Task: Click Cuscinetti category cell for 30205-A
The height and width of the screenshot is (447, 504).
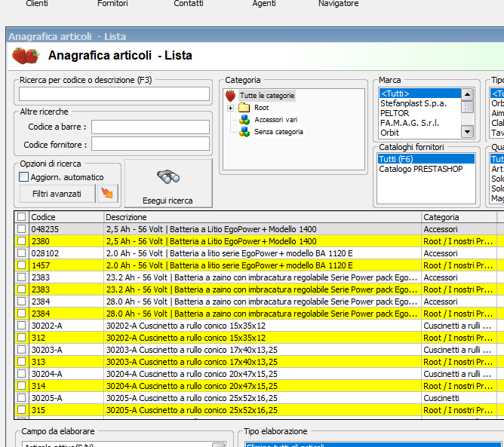Action: click(459, 398)
